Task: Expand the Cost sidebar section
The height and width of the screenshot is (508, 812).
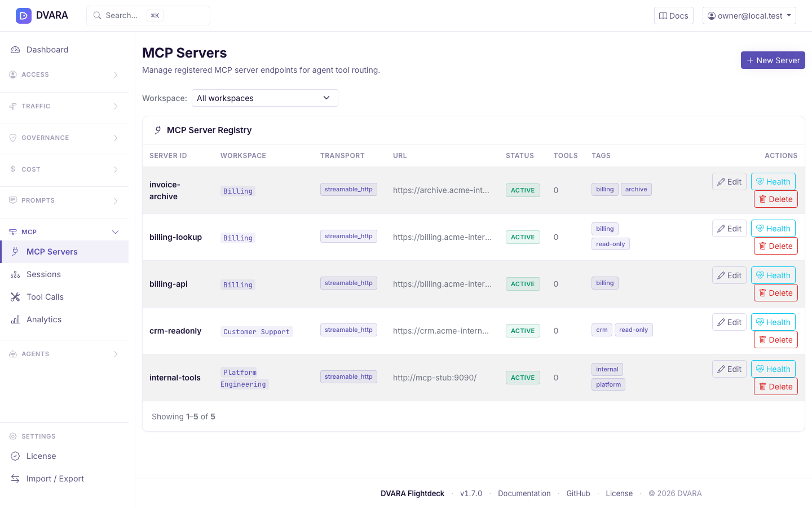Action: coord(64,169)
